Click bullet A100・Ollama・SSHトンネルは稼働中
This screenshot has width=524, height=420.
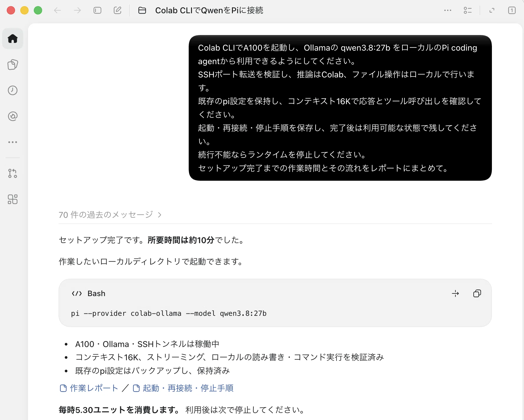tap(147, 344)
